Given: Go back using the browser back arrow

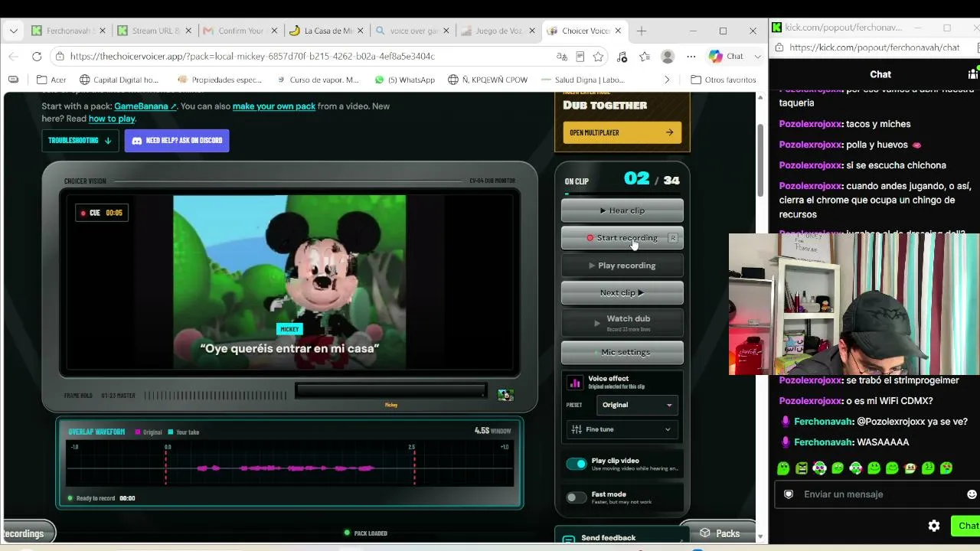Looking at the screenshot, I should [13, 56].
